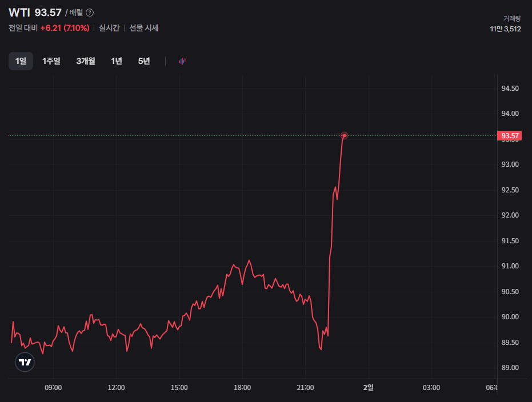Select the 3개월 time range tab
This screenshot has width=532, height=402.
click(86, 61)
